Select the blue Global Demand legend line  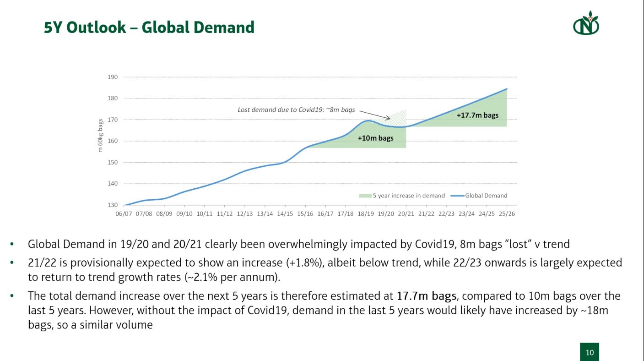point(457,196)
